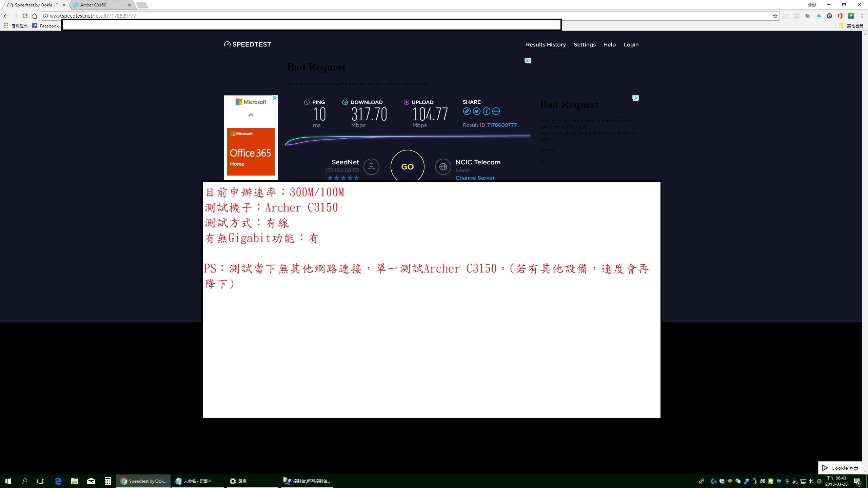Click the NCIC Telecom globe icon

tap(443, 166)
